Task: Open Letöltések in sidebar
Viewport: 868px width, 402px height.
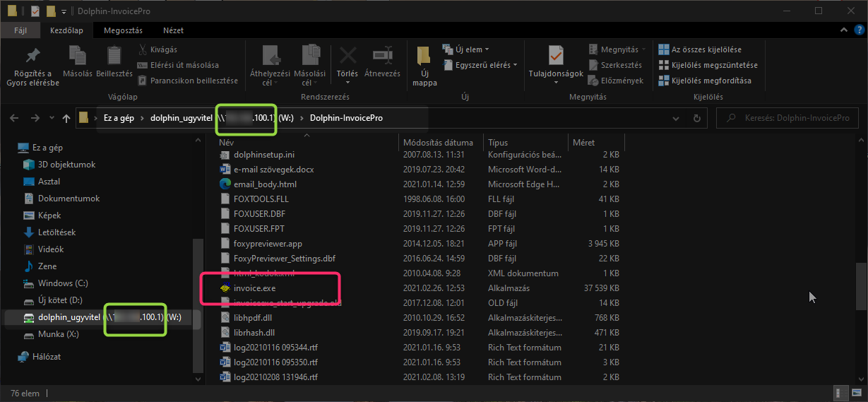Action: [x=49, y=232]
